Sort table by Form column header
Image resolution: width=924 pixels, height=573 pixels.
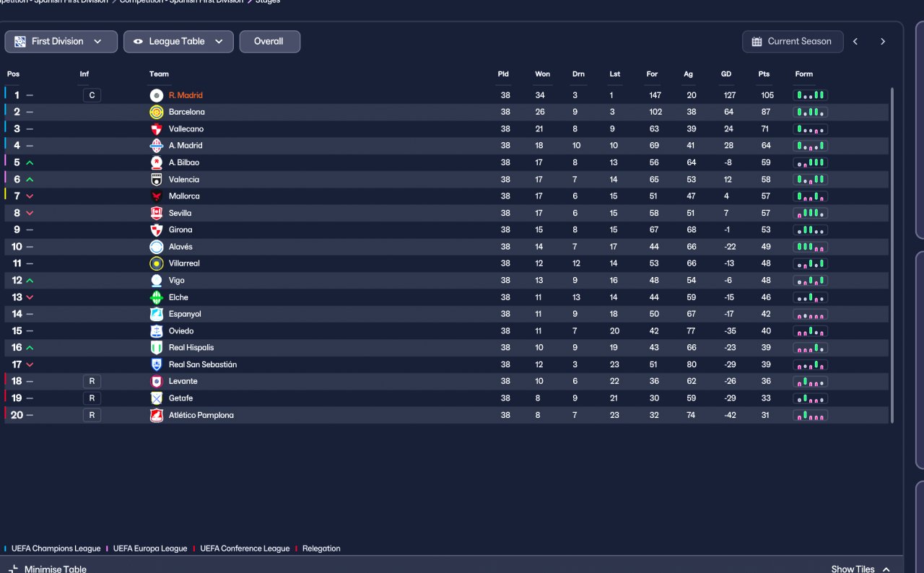coord(804,74)
